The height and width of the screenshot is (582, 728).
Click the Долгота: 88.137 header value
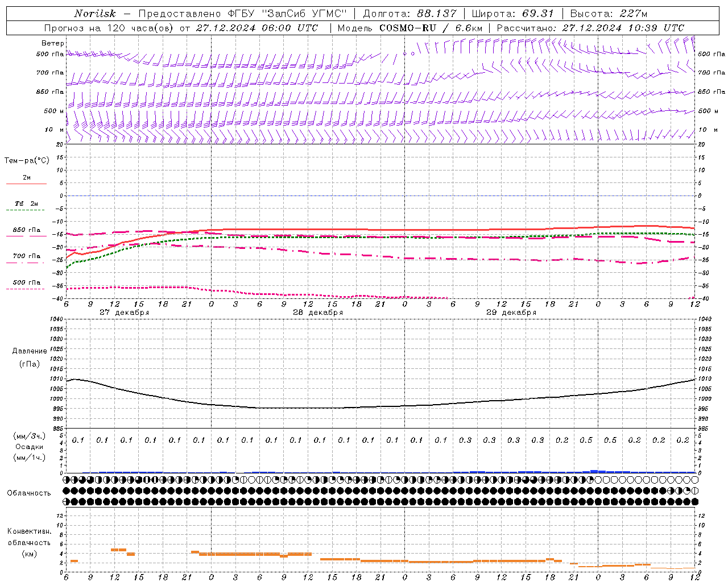point(409,14)
